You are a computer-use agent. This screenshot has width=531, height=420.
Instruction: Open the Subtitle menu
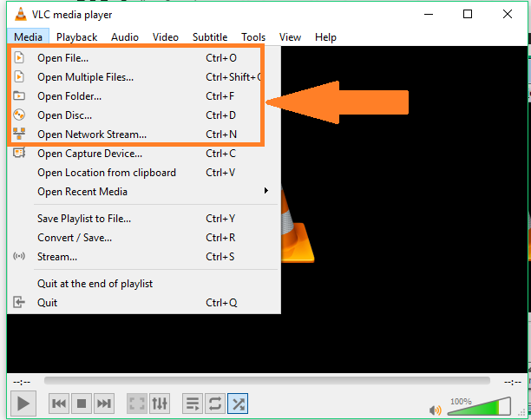click(x=210, y=37)
